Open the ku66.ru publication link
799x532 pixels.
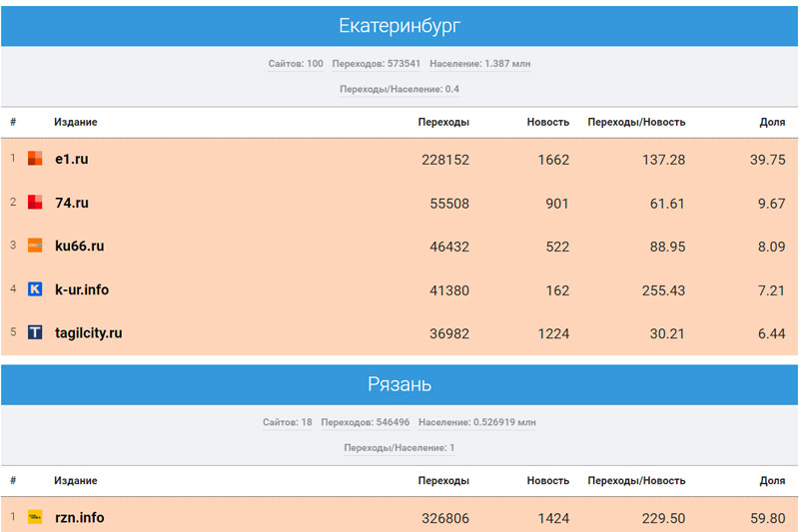pos(80,246)
